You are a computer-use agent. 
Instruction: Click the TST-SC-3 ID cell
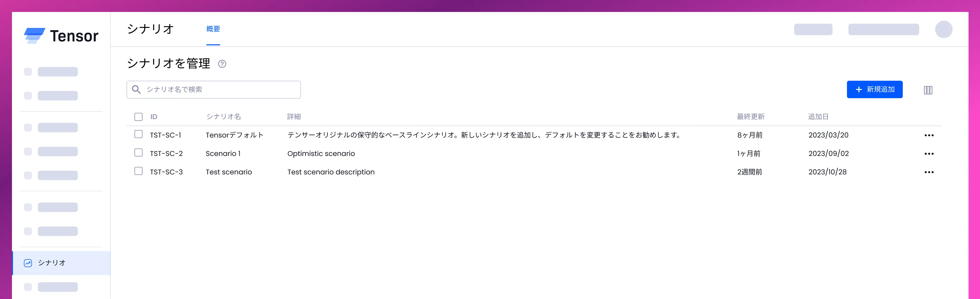tap(166, 172)
